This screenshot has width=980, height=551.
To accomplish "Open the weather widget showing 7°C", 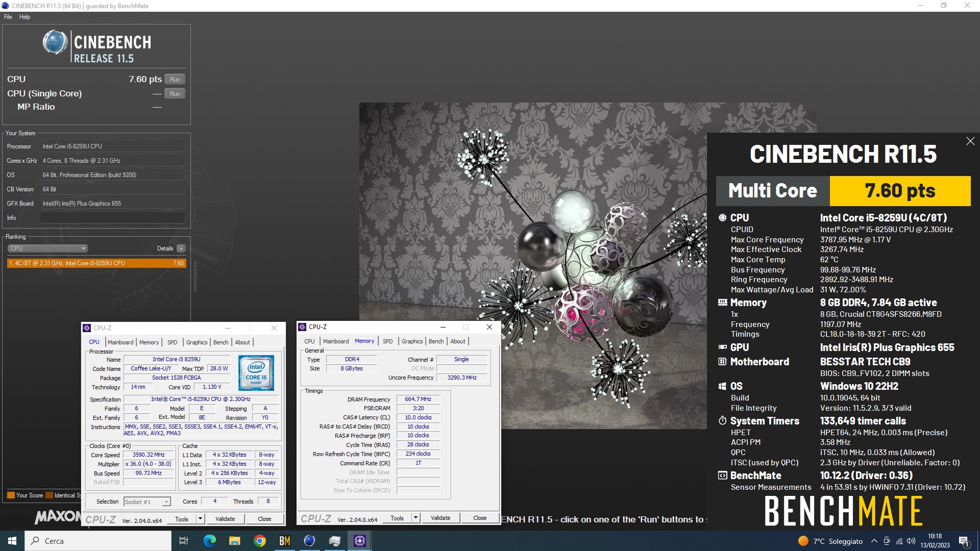I will 830,541.
